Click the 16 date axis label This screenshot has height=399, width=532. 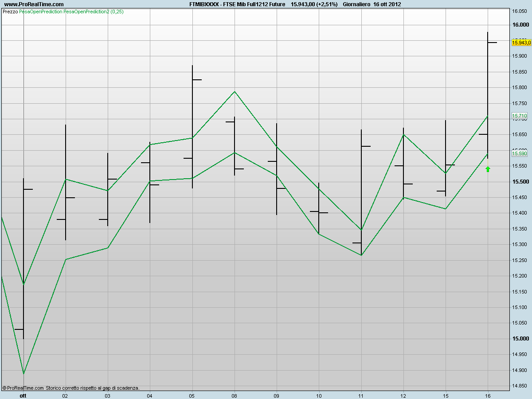pyautogui.click(x=488, y=395)
